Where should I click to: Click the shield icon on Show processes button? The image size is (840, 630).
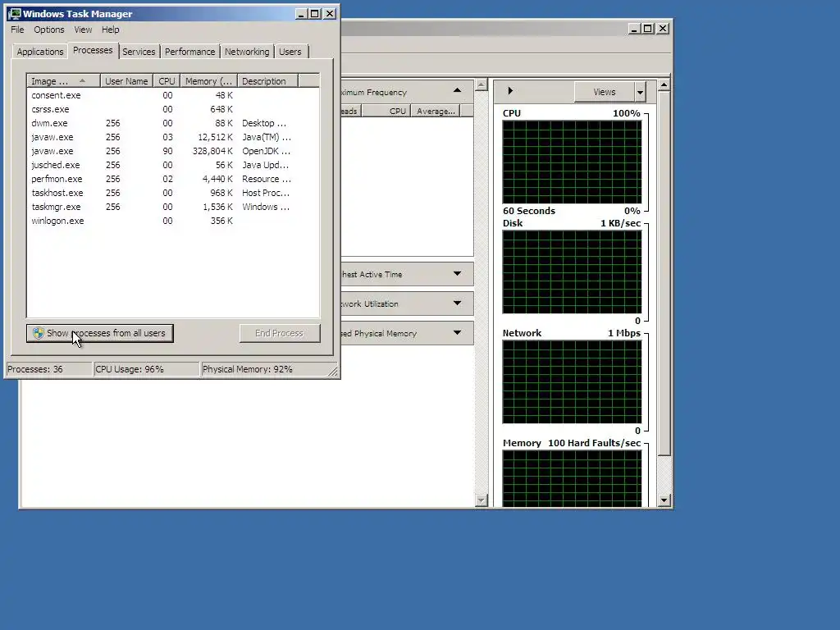coord(38,333)
